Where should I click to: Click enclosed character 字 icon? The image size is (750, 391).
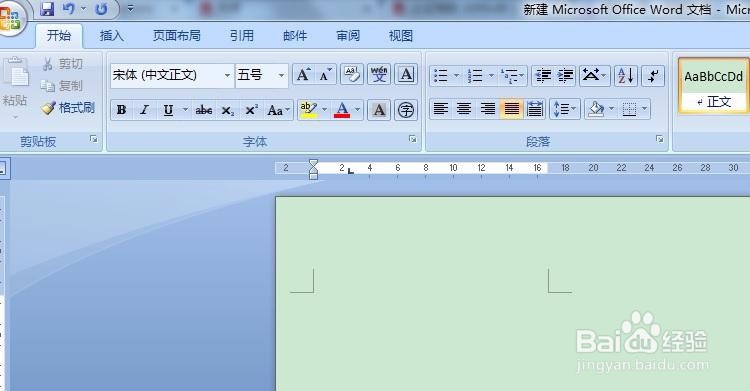[406, 110]
